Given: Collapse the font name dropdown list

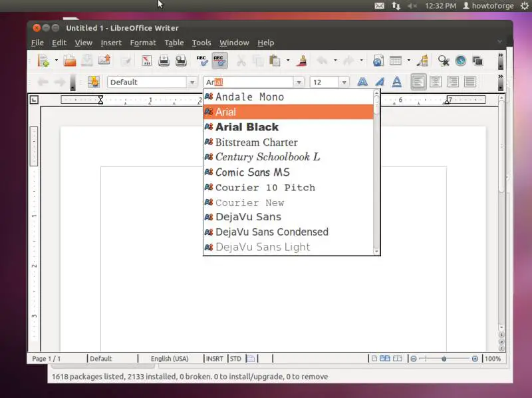Looking at the screenshot, I should (299, 82).
